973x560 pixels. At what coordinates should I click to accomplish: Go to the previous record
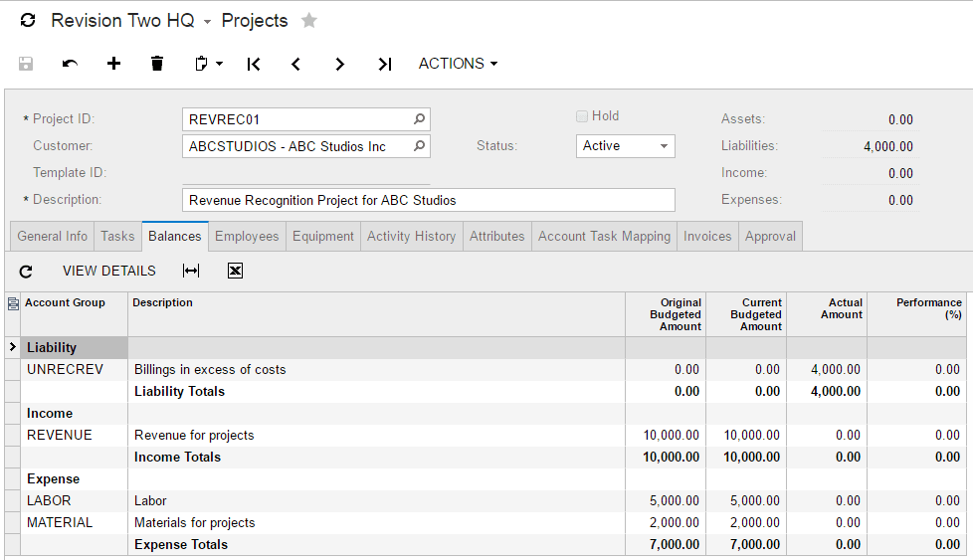(296, 64)
